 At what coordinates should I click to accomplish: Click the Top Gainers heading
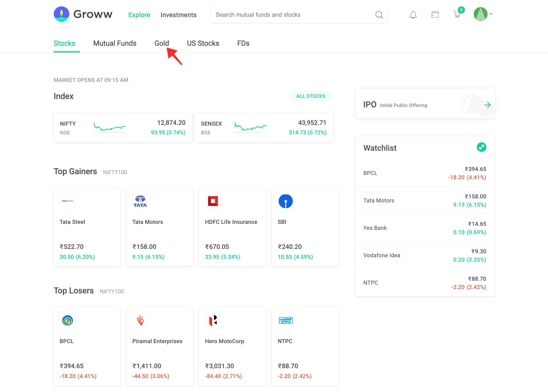tap(75, 171)
